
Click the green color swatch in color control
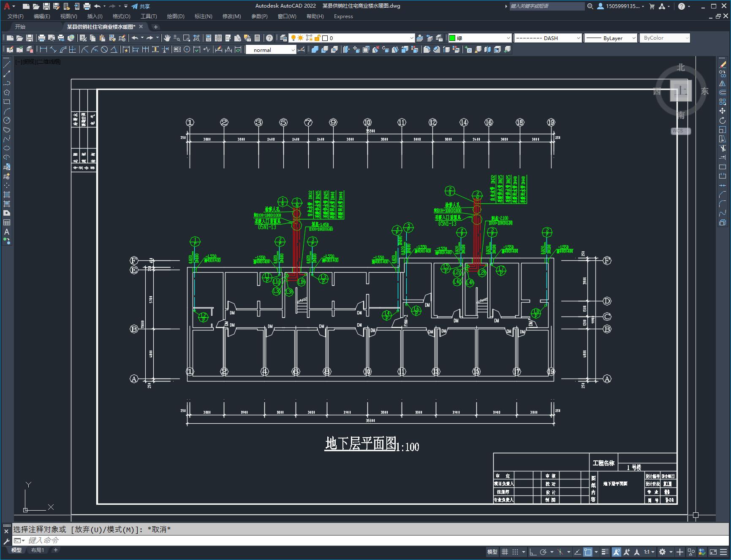[452, 38]
